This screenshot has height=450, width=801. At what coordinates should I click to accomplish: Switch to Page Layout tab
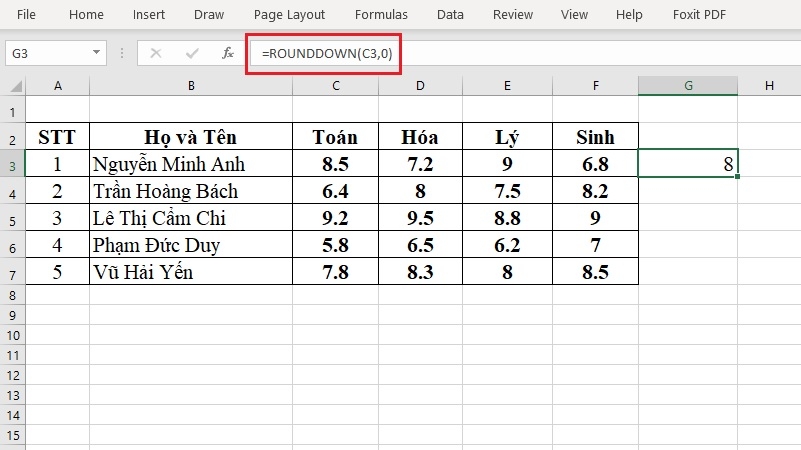289,14
